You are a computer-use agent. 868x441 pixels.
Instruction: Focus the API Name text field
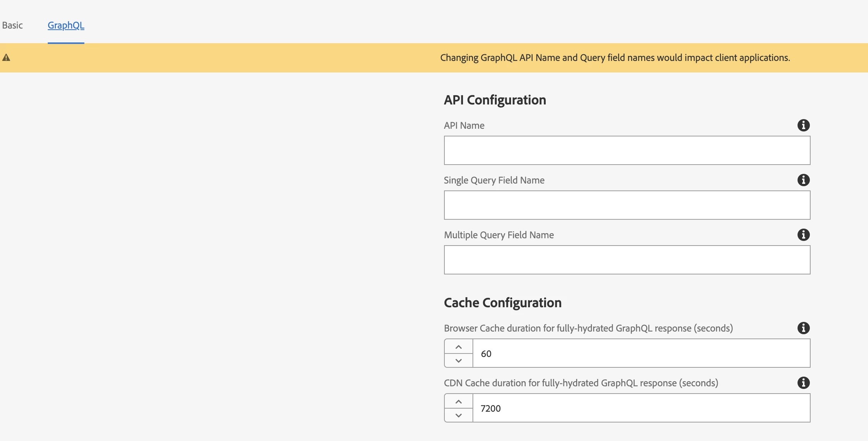click(627, 150)
